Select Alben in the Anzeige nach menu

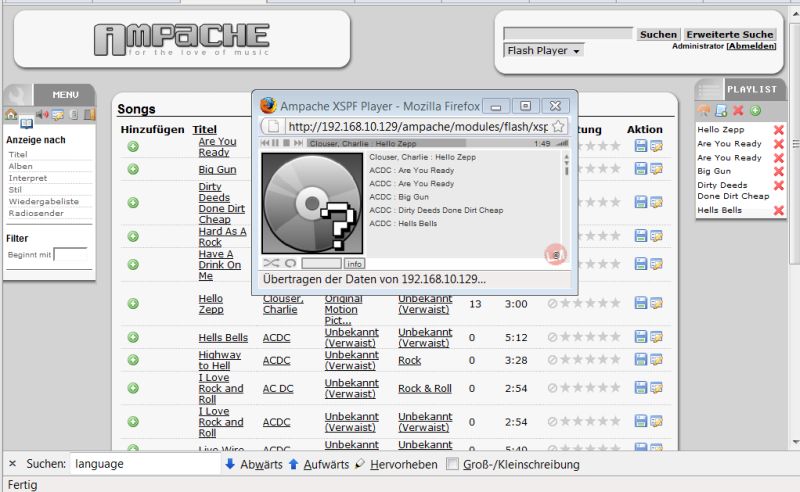point(20,166)
